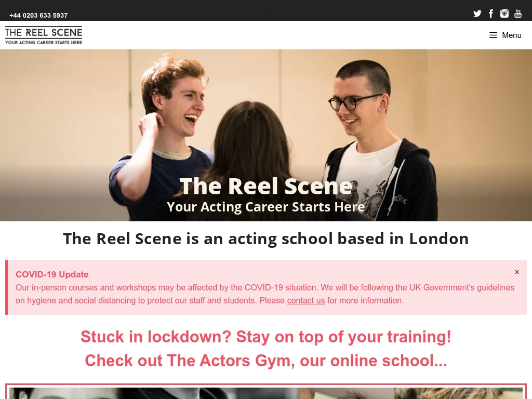Dismiss the COVID-19 Update alert
The width and height of the screenshot is (532, 399).
tap(517, 272)
